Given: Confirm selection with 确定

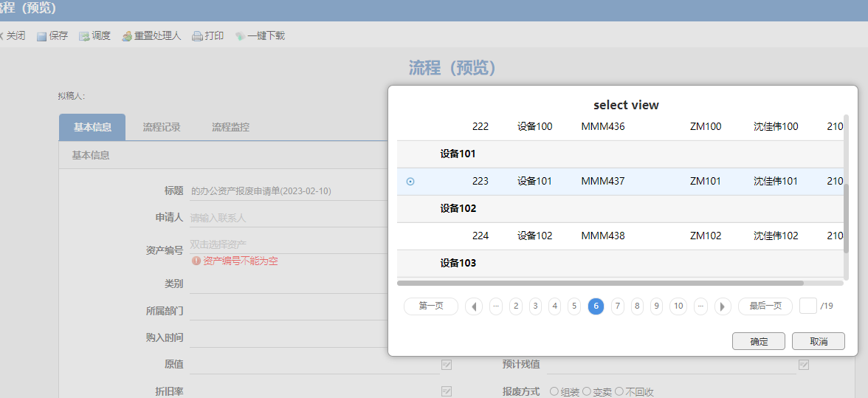Looking at the screenshot, I should pos(759,341).
